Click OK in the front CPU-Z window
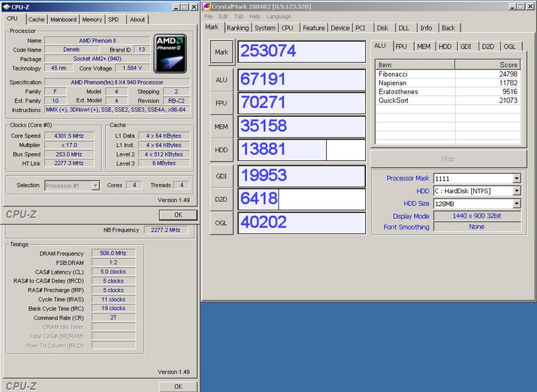Image resolution: width=537 pixels, height=392 pixels. coord(178,215)
